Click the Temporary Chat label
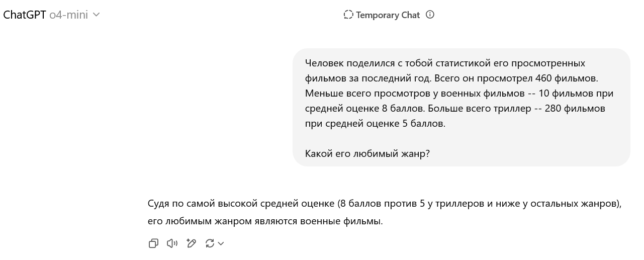This screenshot has height=260, width=644. click(x=388, y=15)
